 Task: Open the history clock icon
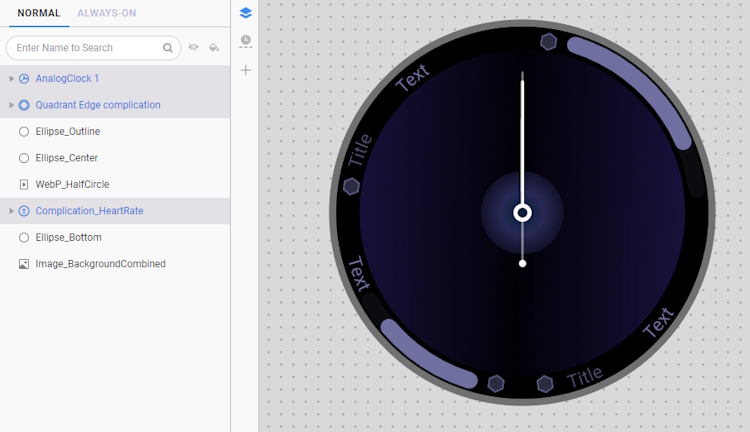pyautogui.click(x=246, y=41)
